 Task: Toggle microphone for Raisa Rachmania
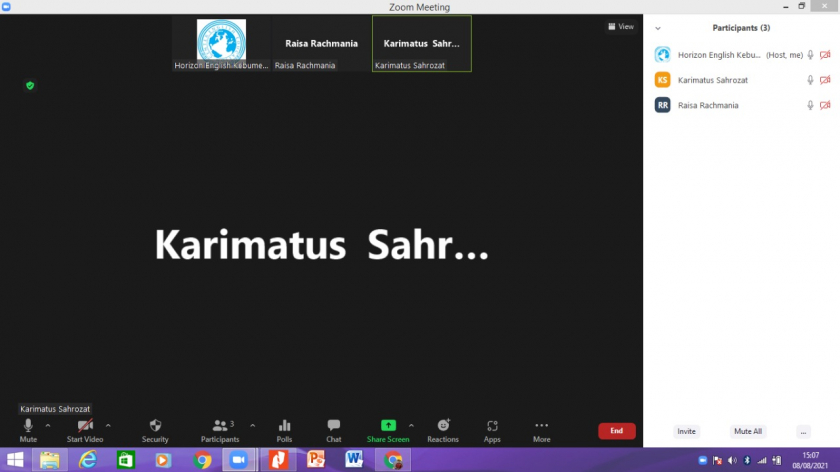point(811,105)
